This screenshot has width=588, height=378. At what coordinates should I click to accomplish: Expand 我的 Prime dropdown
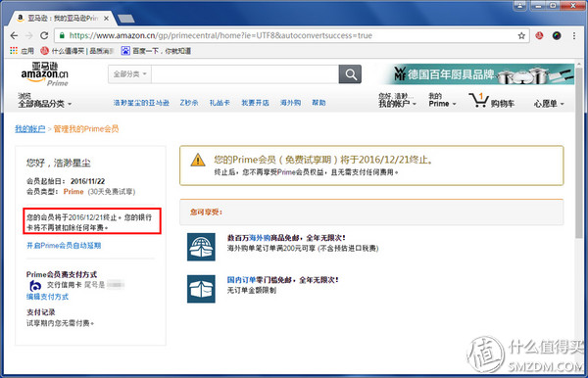click(443, 100)
